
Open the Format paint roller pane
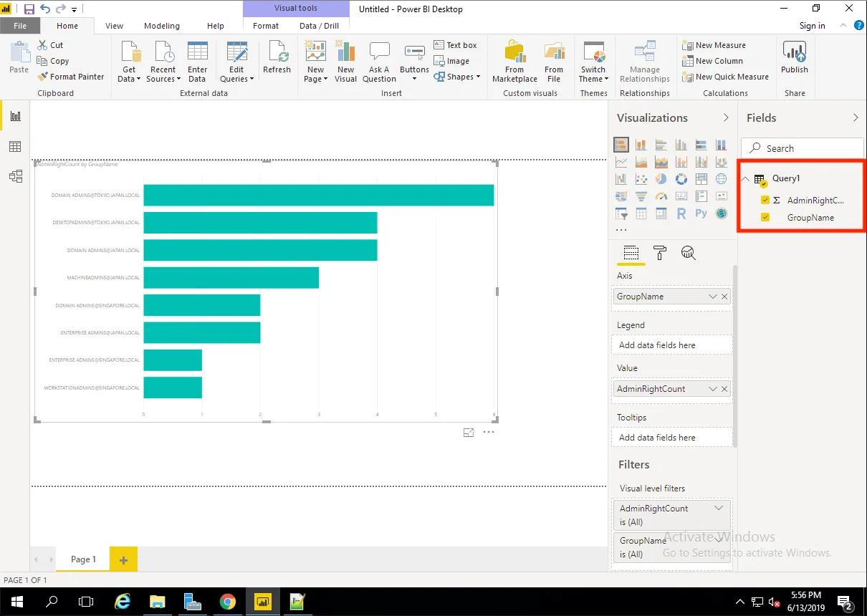click(660, 253)
